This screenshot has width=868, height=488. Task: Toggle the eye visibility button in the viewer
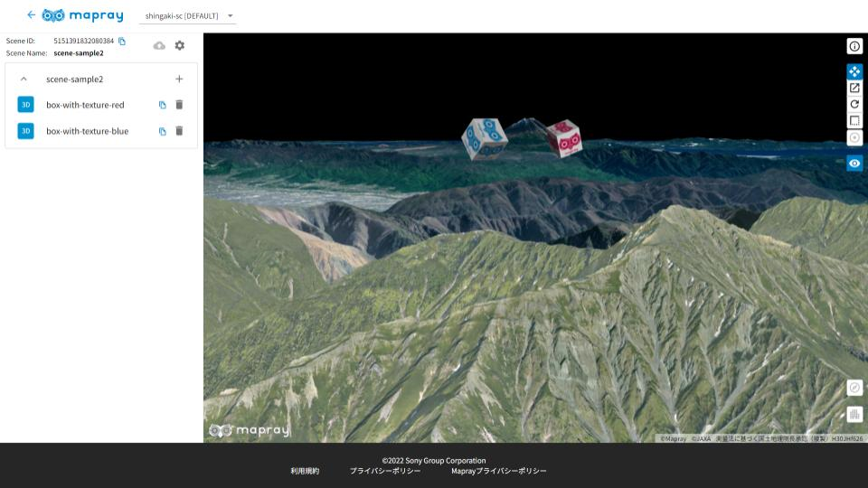click(854, 164)
